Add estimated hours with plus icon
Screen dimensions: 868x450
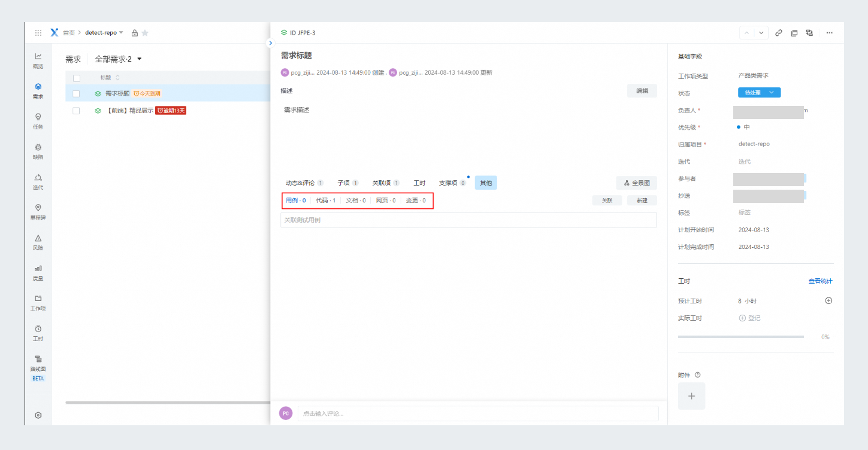tap(828, 300)
